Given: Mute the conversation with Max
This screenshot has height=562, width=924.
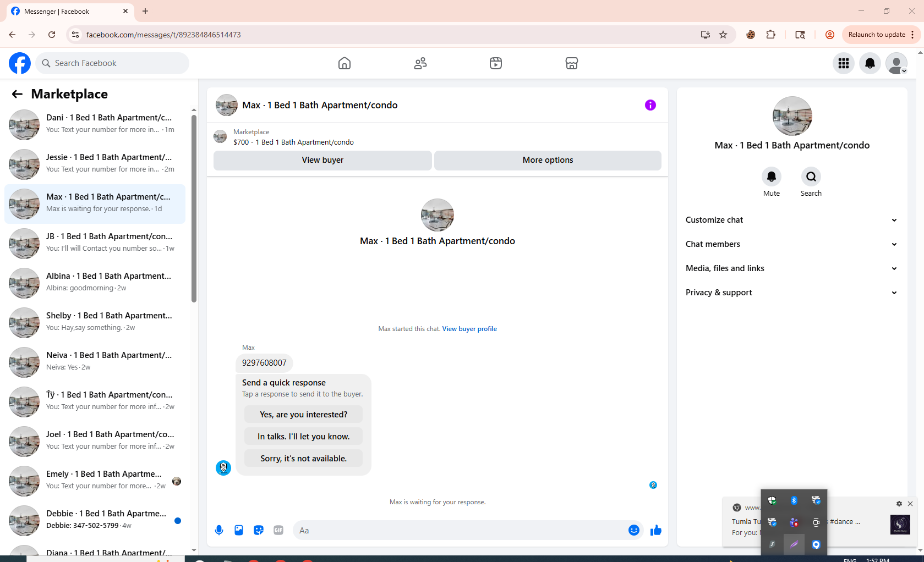Looking at the screenshot, I should [772, 177].
